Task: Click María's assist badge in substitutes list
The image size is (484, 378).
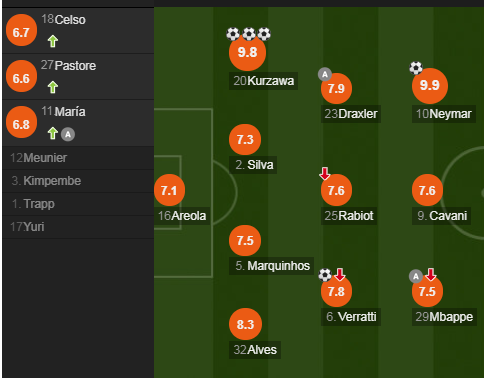Action: pos(68,134)
